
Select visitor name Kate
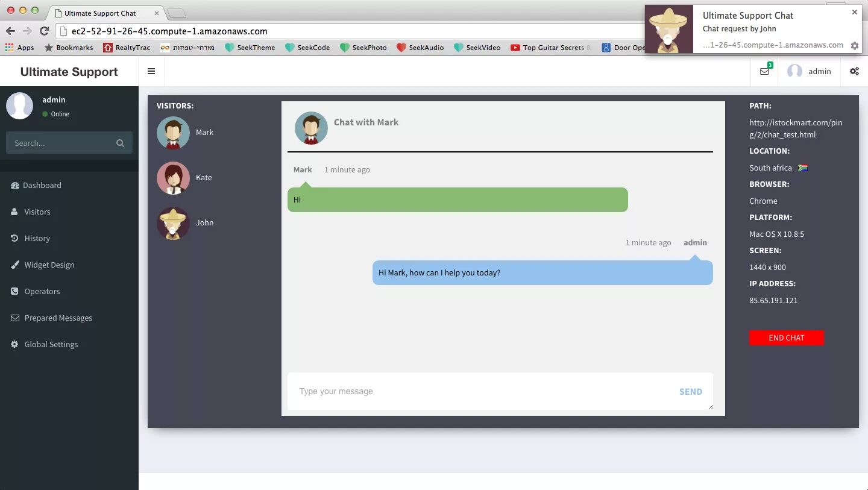(x=204, y=177)
